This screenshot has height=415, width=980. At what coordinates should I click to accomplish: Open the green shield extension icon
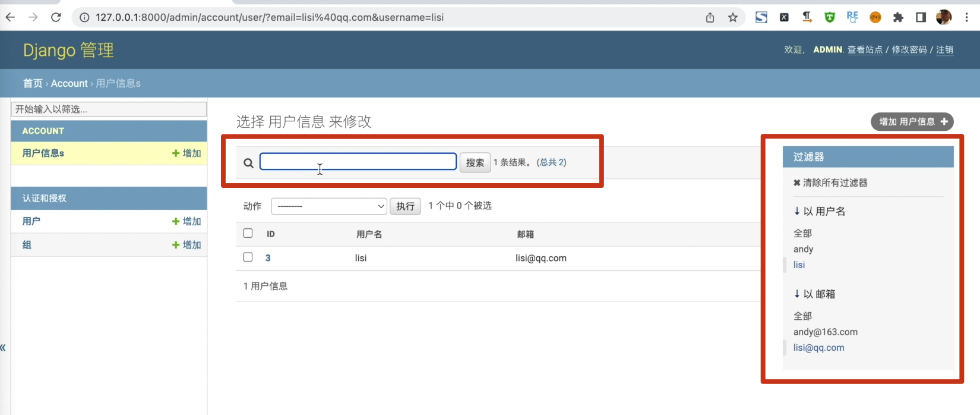point(830,17)
